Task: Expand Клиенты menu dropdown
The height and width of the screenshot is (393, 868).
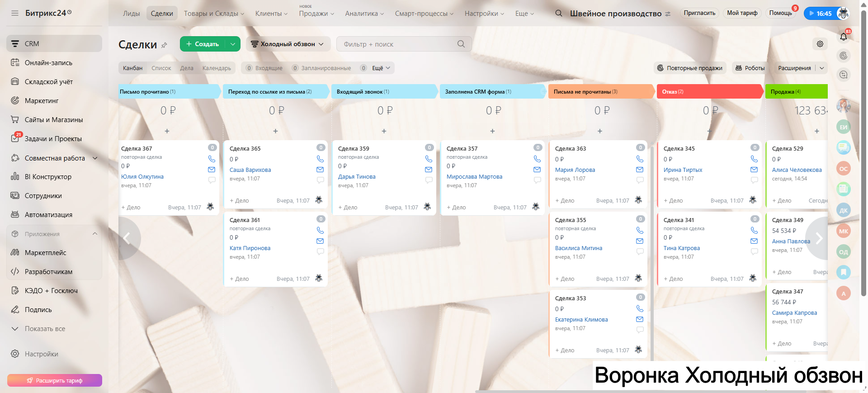Action: click(x=271, y=14)
